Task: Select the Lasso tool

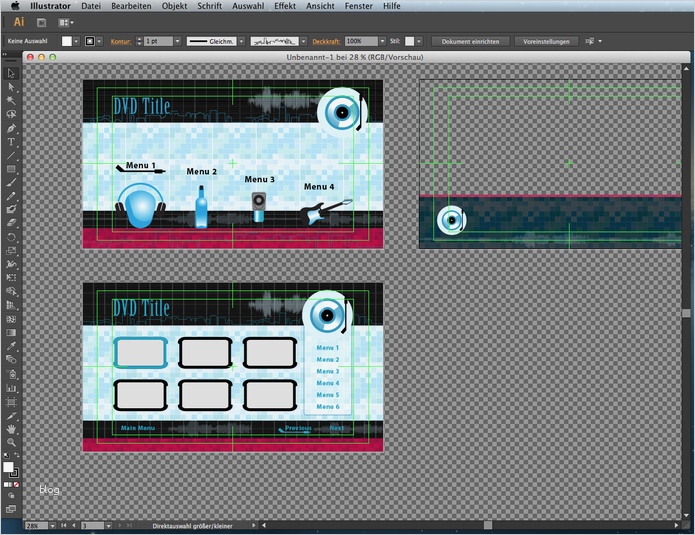Action: tap(11, 114)
